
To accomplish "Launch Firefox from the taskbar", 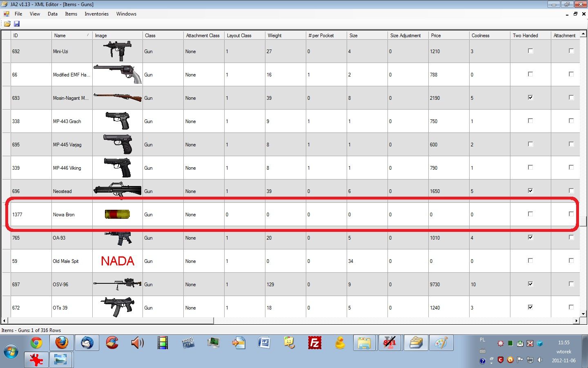I will tap(62, 343).
